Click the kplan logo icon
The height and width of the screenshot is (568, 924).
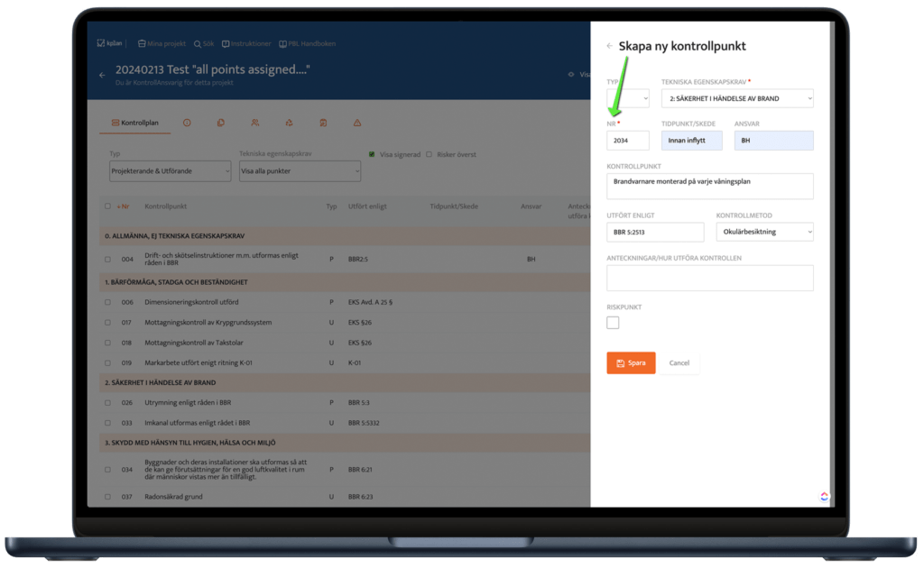[x=101, y=43]
